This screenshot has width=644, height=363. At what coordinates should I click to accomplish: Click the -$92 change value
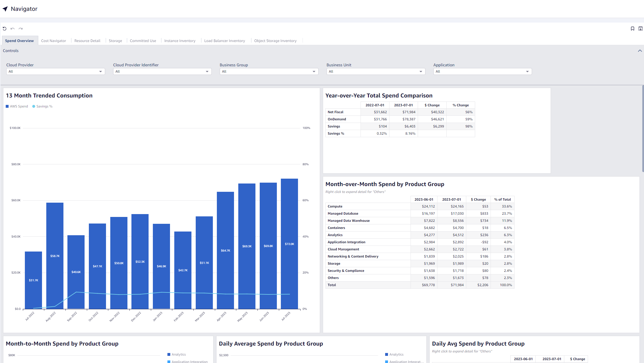coord(485,242)
